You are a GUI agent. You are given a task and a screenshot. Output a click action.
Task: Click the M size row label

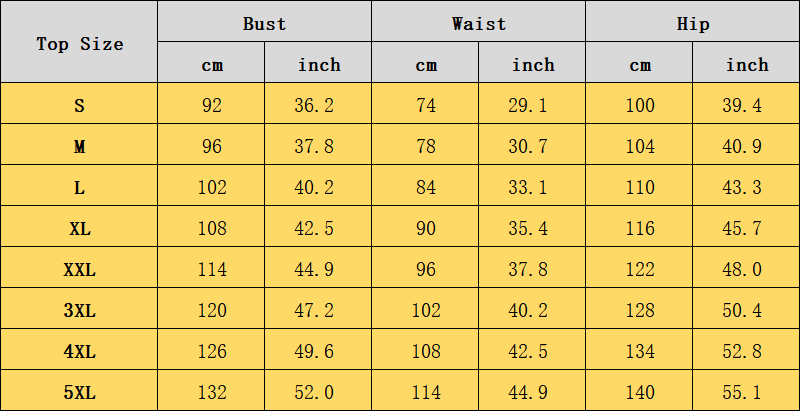79,144
